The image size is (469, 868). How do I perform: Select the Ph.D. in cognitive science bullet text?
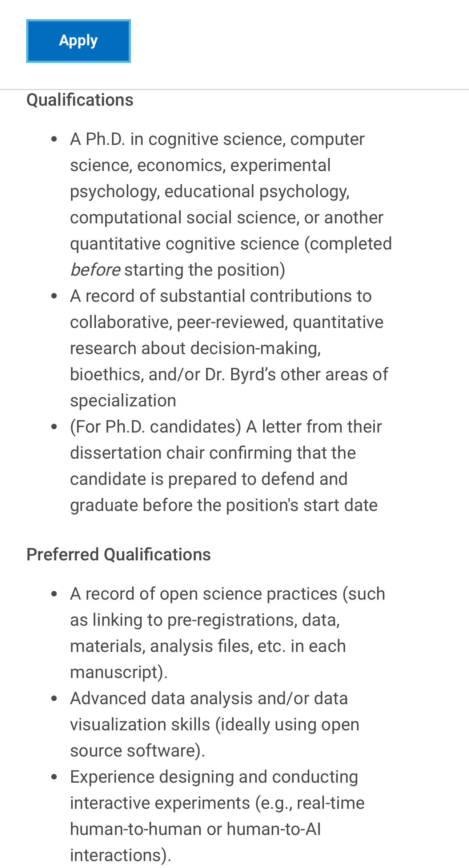click(x=217, y=139)
